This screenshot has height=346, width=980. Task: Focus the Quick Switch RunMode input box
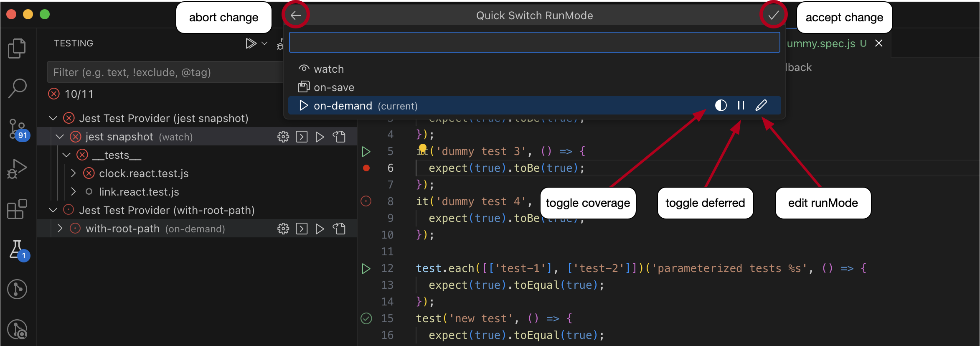click(x=534, y=42)
